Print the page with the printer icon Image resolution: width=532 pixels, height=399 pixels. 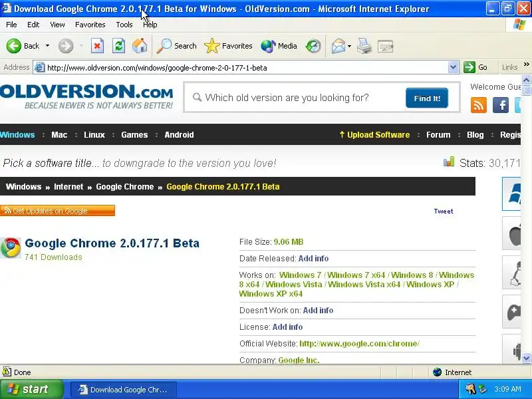tap(364, 46)
